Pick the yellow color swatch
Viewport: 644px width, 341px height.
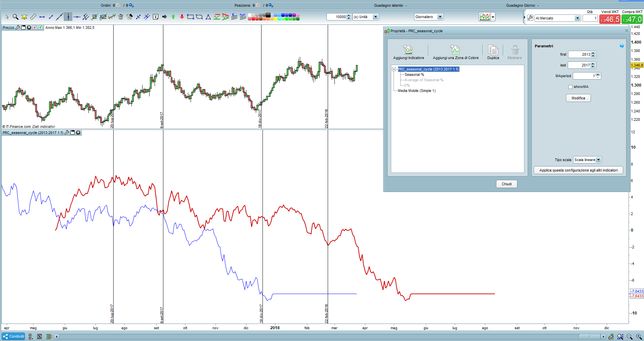coord(276,19)
